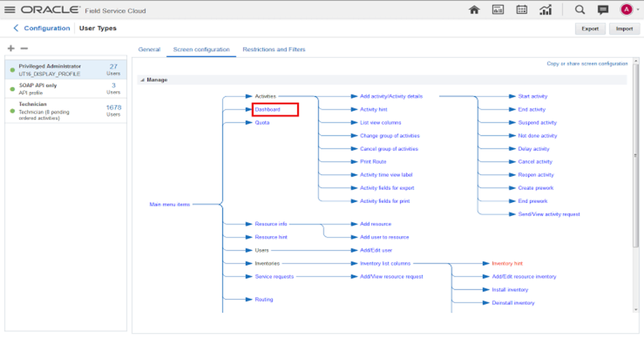
Task: Open Cancel group of activities link
Action: coord(389,149)
